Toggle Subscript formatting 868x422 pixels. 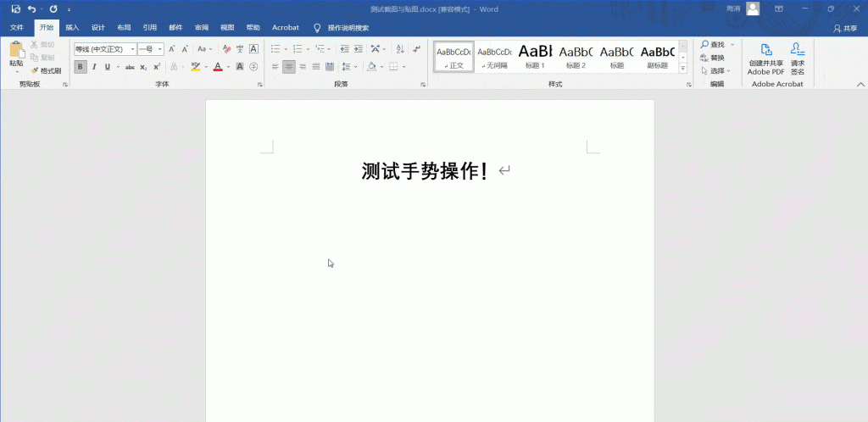tap(143, 67)
